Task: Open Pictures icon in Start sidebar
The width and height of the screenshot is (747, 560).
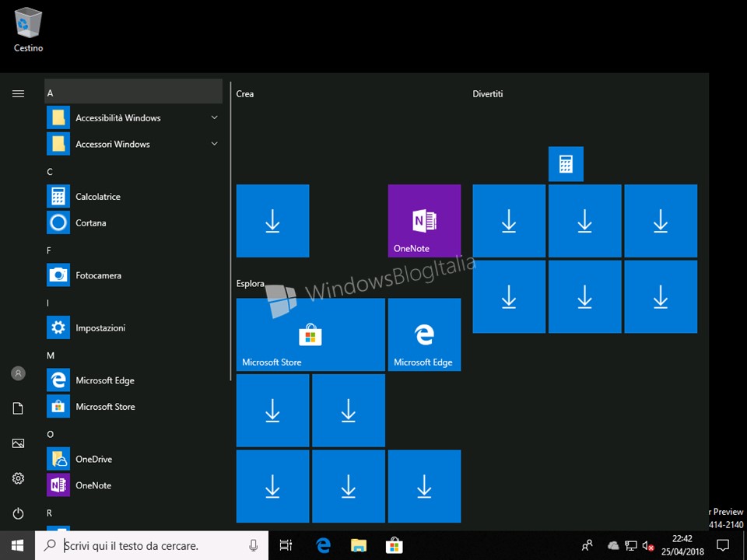Action: pos(18,443)
